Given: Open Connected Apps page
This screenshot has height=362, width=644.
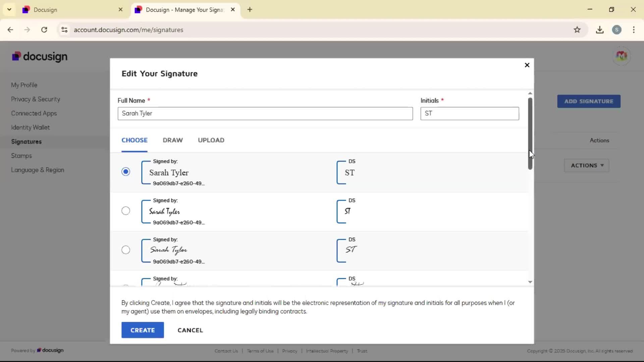Looking at the screenshot, I should click(34, 113).
